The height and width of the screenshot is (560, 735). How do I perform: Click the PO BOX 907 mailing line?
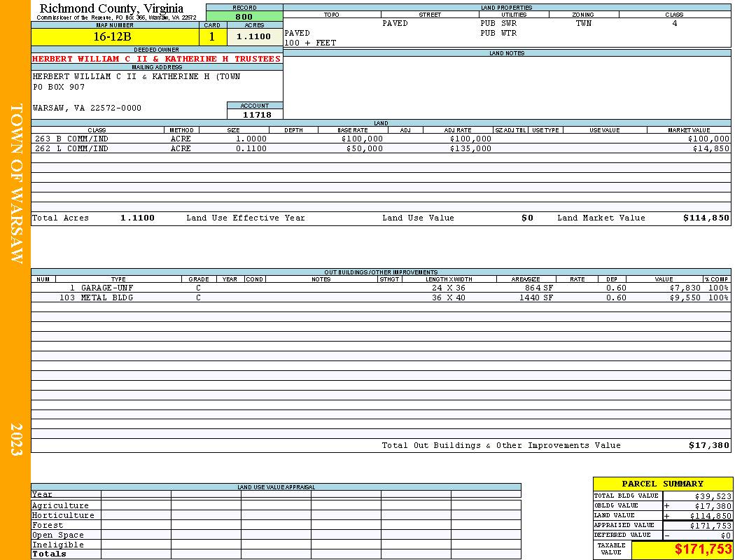click(x=59, y=87)
